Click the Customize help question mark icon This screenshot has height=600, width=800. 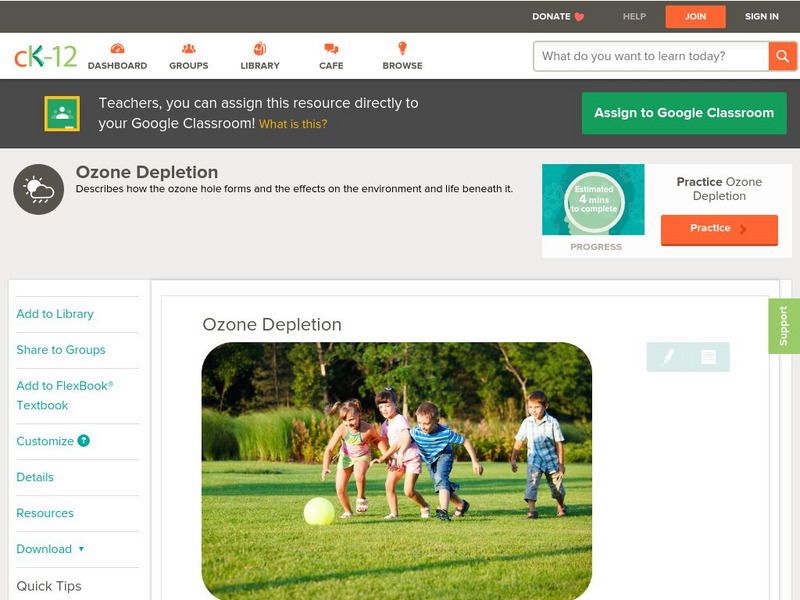click(84, 441)
